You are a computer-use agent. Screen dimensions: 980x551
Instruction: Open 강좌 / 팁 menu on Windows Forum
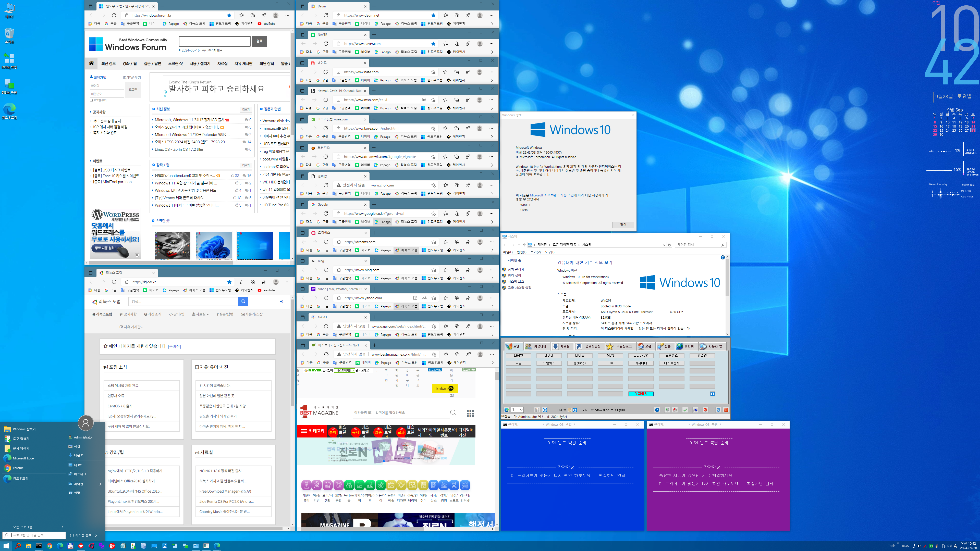[x=130, y=64]
